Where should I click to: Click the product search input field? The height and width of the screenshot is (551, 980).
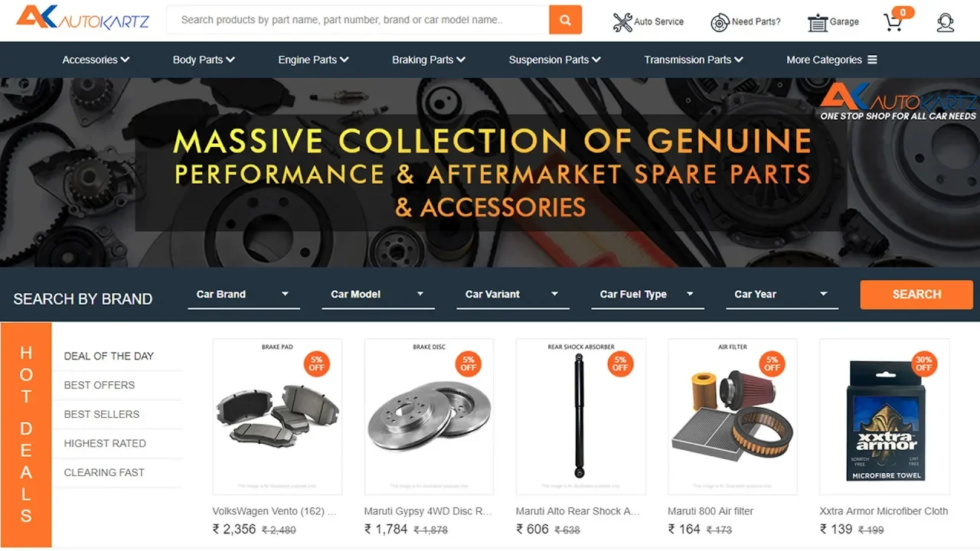tap(358, 20)
